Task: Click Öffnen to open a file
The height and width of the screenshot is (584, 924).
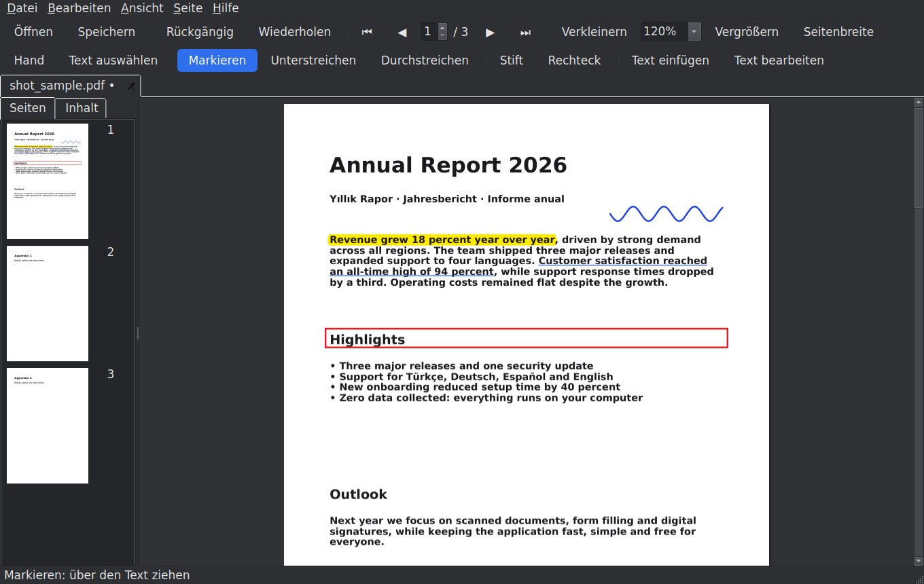Action: click(33, 32)
